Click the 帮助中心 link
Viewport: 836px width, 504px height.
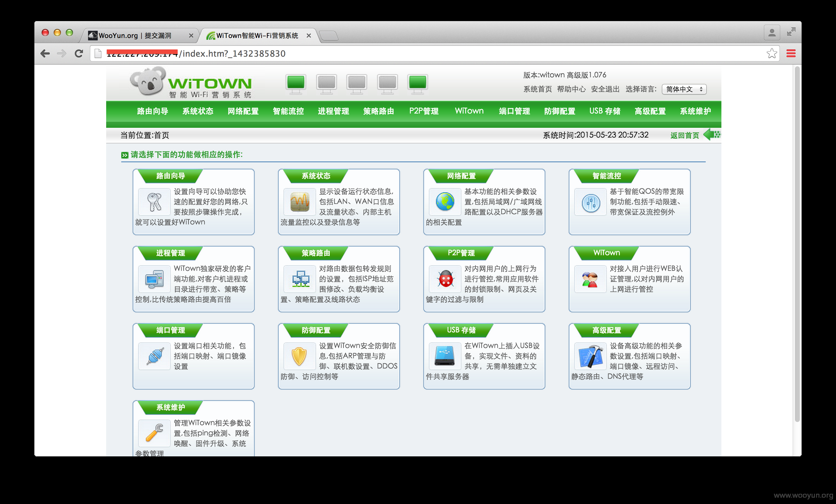click(571, 89)
